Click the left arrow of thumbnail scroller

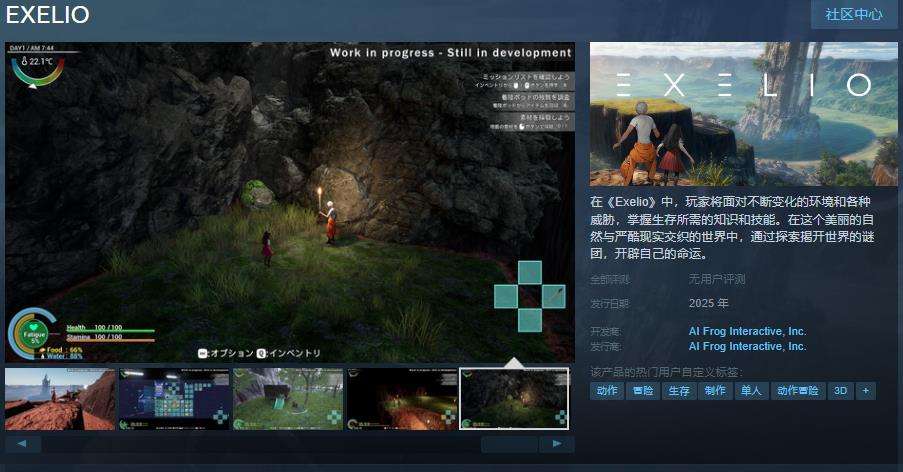tap(23, 444)
